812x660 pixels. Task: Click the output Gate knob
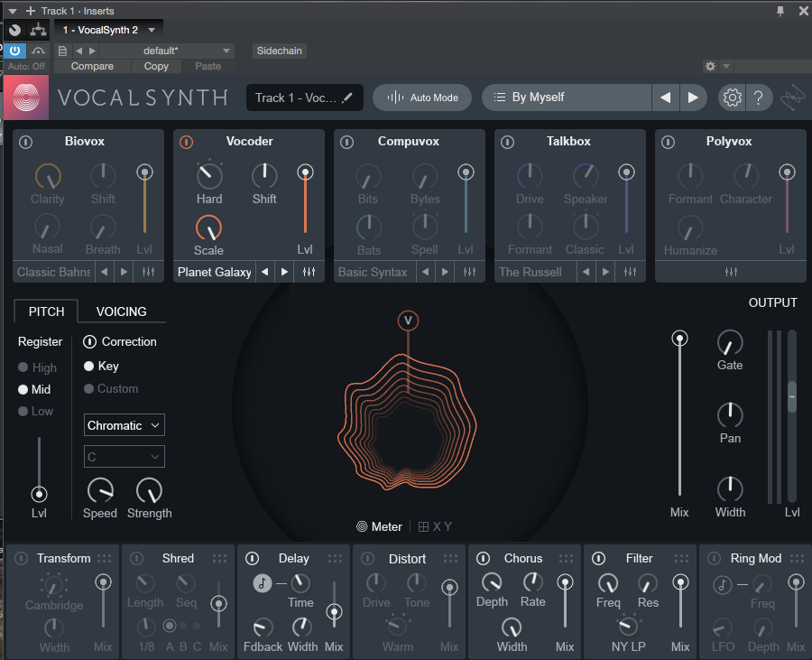click(730, 342)
